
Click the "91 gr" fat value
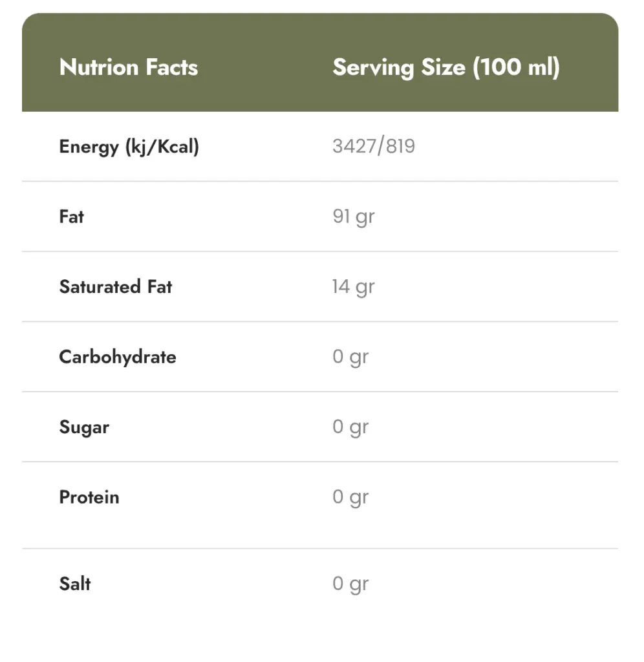(354, 217)
